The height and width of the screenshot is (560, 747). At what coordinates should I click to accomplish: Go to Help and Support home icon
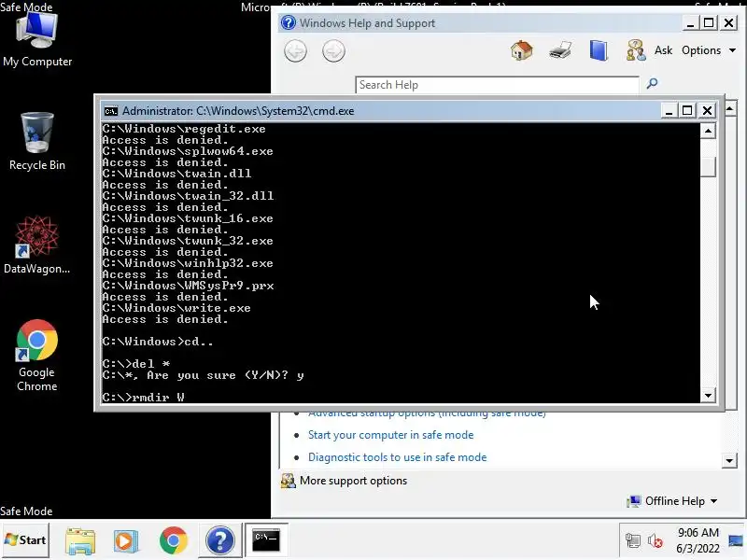point(522,50)
